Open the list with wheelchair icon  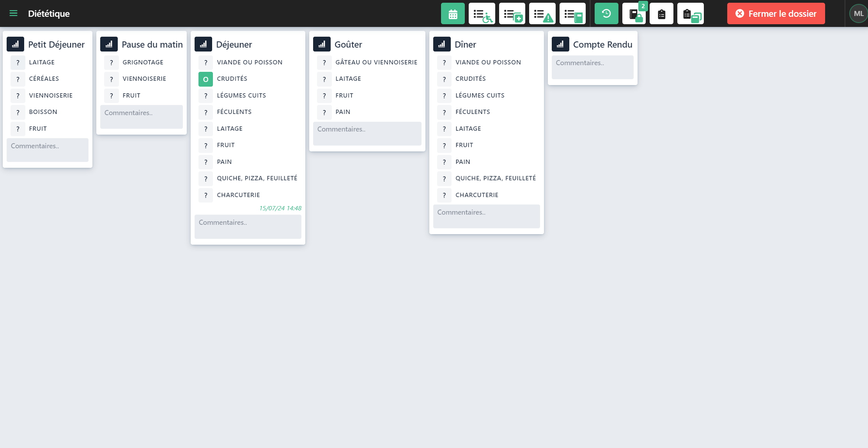pos(482,14)
